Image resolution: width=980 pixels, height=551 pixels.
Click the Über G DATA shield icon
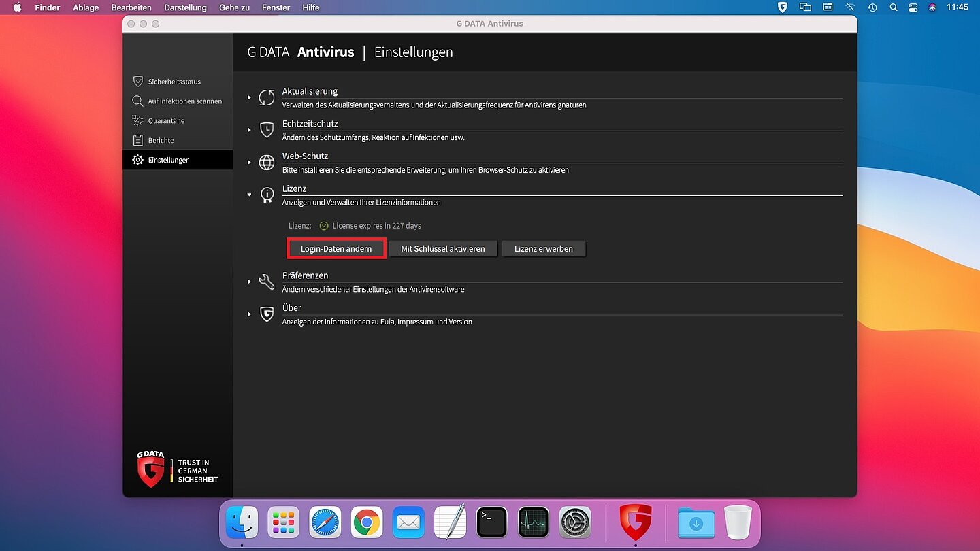point(267,314)
